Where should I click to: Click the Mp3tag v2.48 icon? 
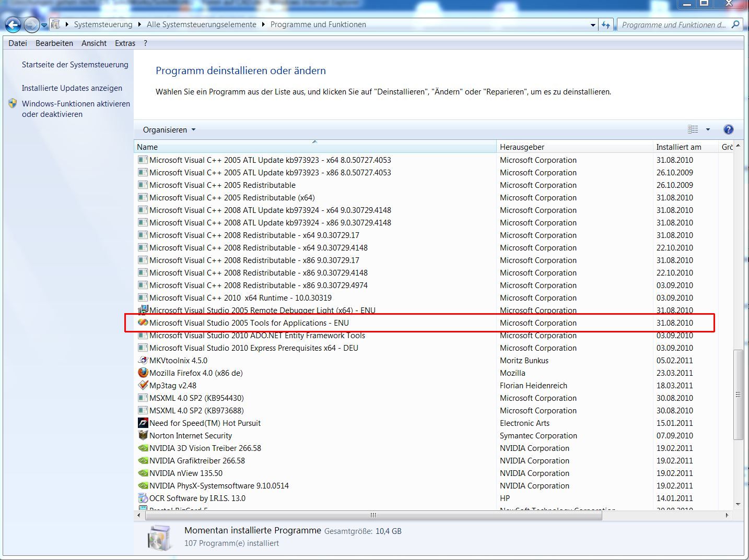[x=143, y=385]
